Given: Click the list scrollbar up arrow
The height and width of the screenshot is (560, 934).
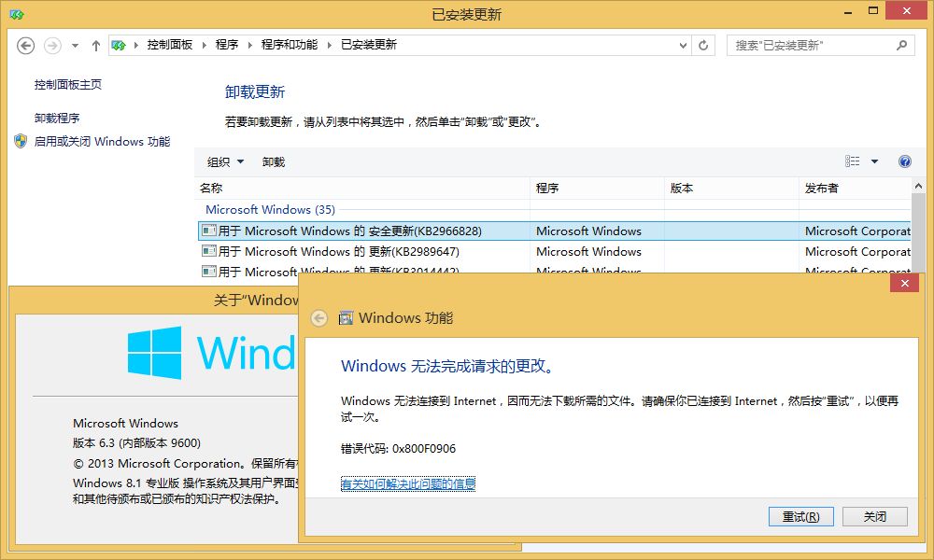Looking at the screenshot, I should tap(918, 187).
